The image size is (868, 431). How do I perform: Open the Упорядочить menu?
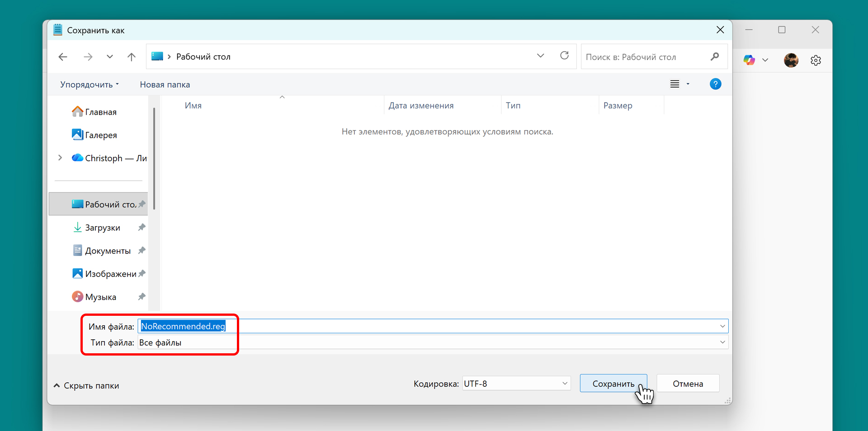90,84
